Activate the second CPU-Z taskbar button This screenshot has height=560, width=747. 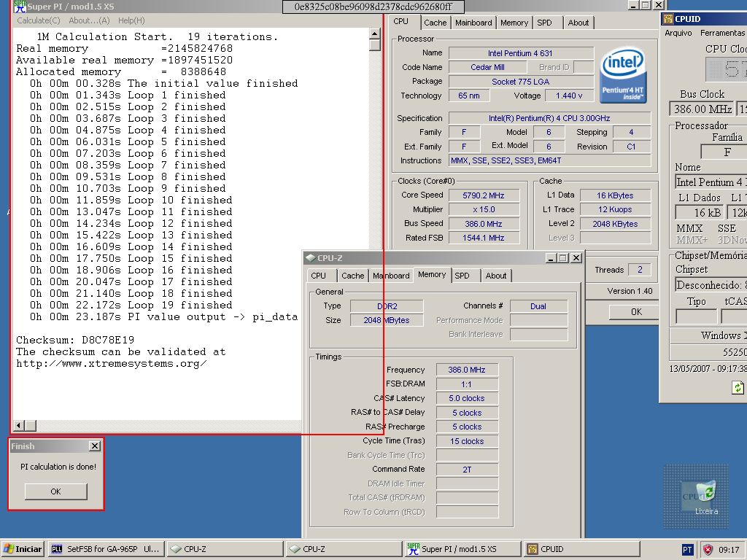(x=344, y=549)
